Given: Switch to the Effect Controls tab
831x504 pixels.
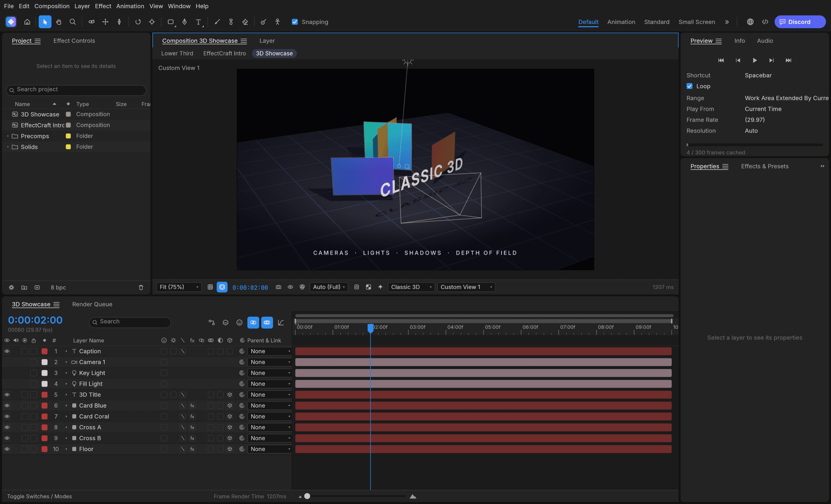Looking at the screenshot, I should pyautogui.click(x=74, y=41).
